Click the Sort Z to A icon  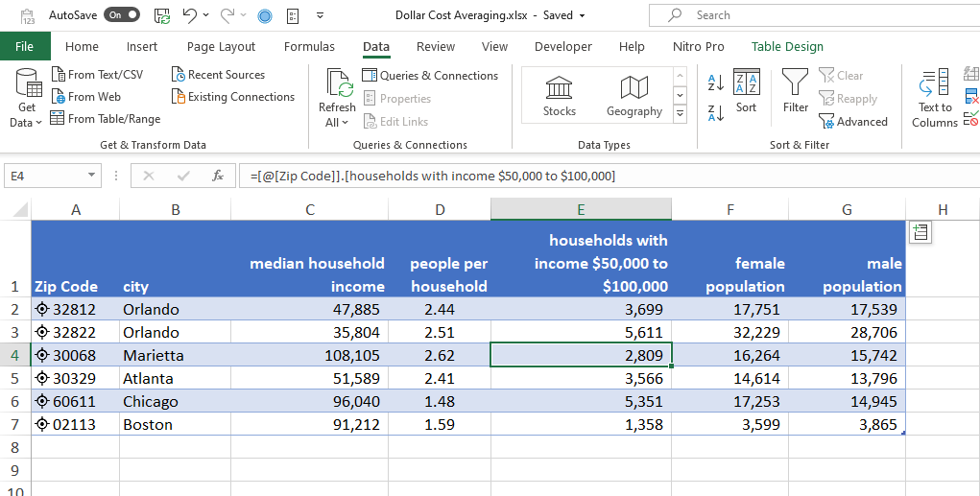(x=715, y=113)
